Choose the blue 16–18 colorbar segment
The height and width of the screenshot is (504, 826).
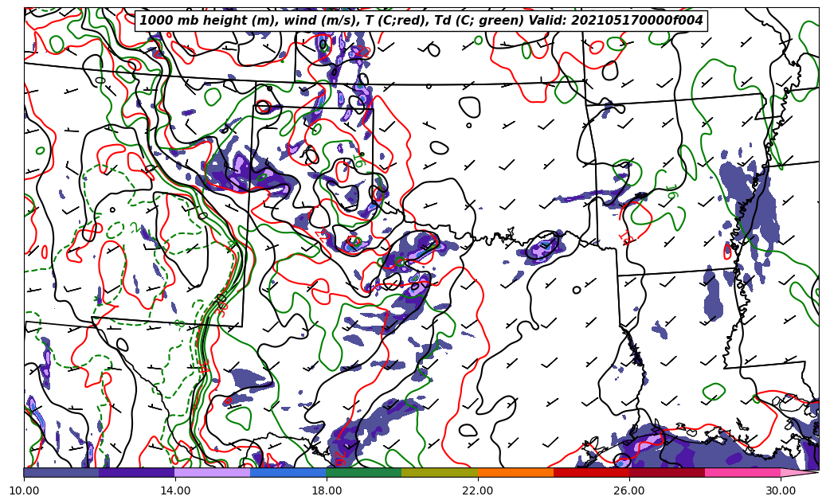pos(288,472)
